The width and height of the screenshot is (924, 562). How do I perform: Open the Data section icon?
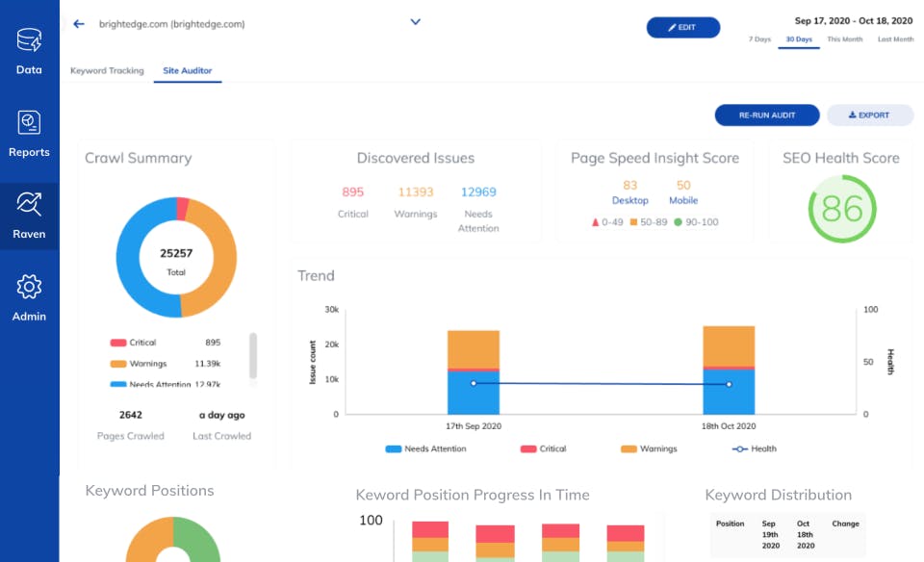[x=29, y=40]
